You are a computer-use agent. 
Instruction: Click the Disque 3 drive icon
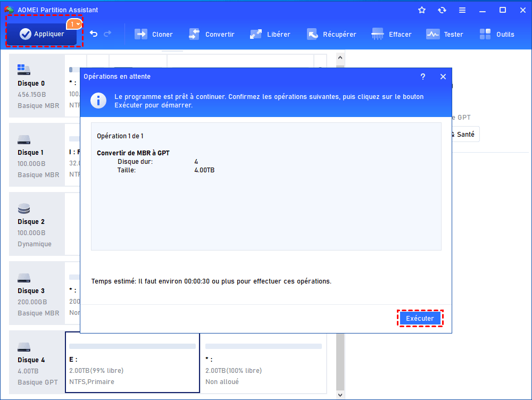coord(24,278)
